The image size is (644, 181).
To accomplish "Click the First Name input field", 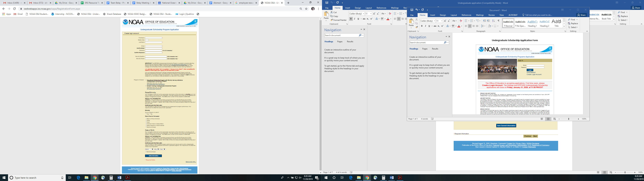I will click(x=153, y=38).
